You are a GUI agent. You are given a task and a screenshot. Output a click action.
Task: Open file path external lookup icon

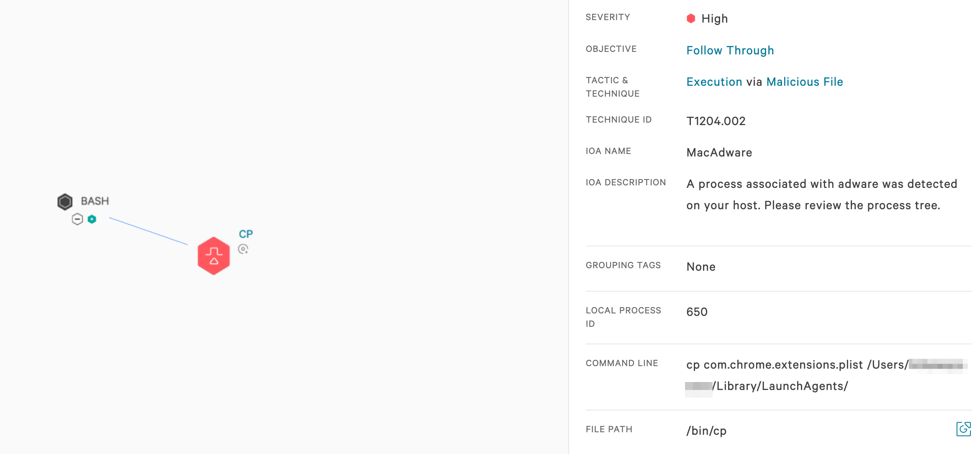point(963,429)
